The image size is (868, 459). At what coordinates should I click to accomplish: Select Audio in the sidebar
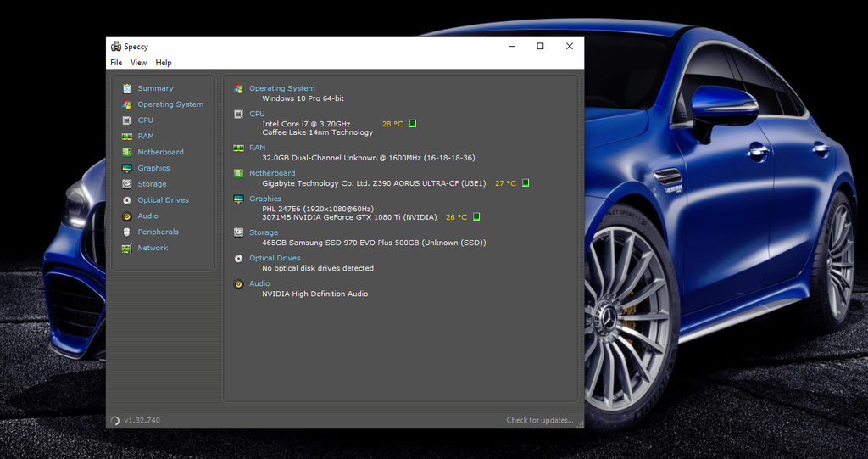coord(147,216)
